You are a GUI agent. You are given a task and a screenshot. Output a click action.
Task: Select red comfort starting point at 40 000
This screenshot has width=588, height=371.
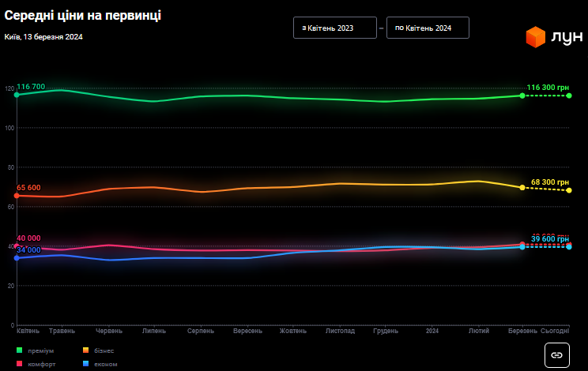[x=17, y=246]
